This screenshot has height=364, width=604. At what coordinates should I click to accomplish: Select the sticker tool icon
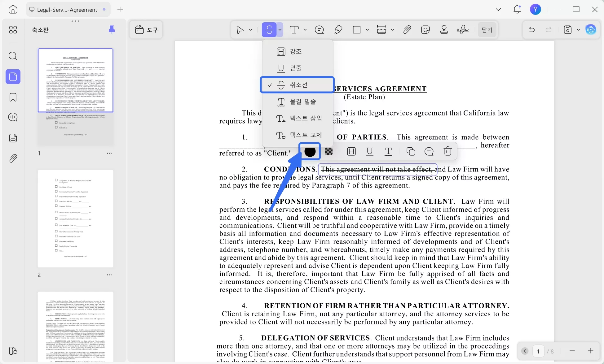point(425,30)
